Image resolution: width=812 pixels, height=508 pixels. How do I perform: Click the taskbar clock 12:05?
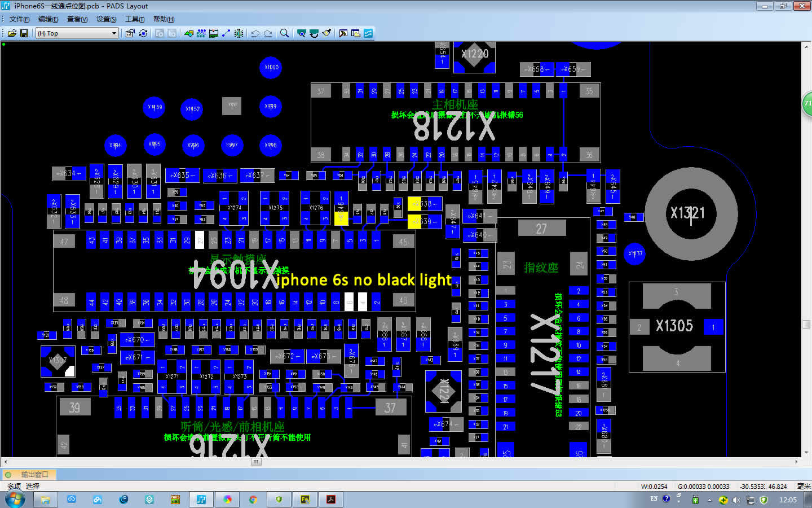788,500
